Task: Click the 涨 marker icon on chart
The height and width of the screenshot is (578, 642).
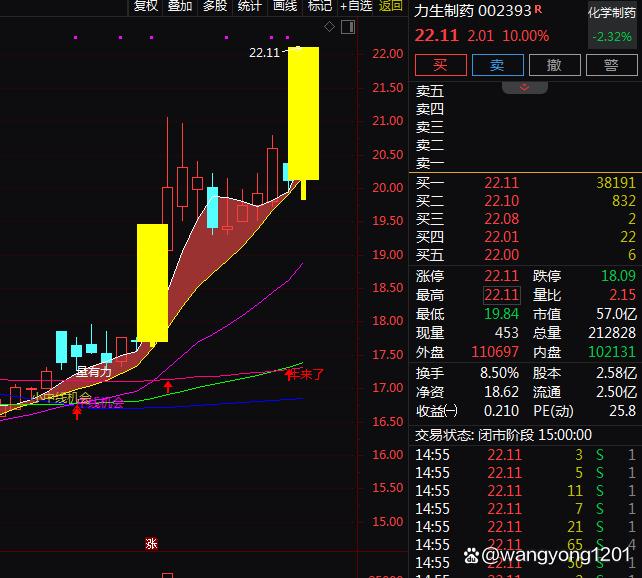Action: click(152, 544)
